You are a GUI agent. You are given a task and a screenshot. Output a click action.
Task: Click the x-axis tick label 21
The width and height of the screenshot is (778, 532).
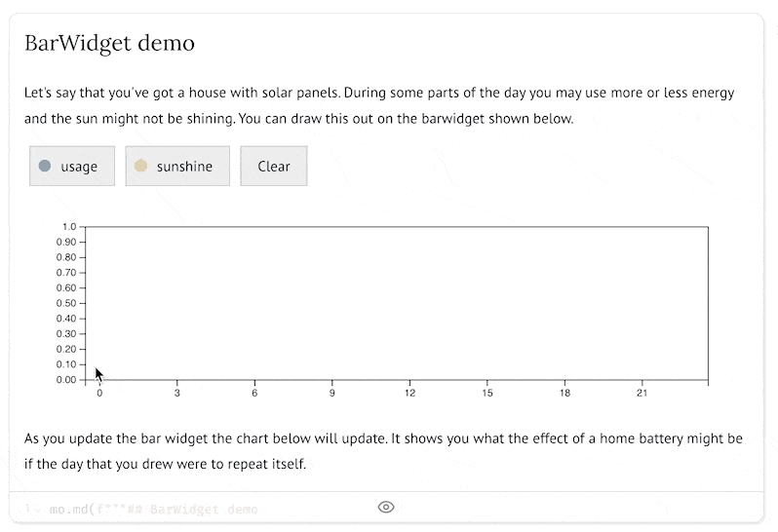(x=642, y=394)
